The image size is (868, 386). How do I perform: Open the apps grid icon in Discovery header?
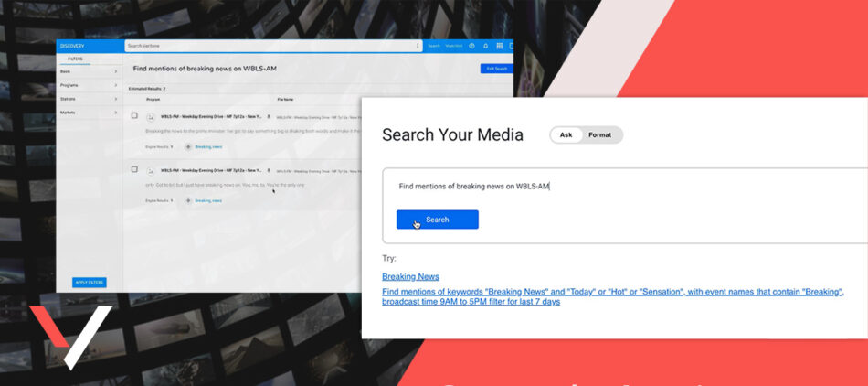point(499,46)
